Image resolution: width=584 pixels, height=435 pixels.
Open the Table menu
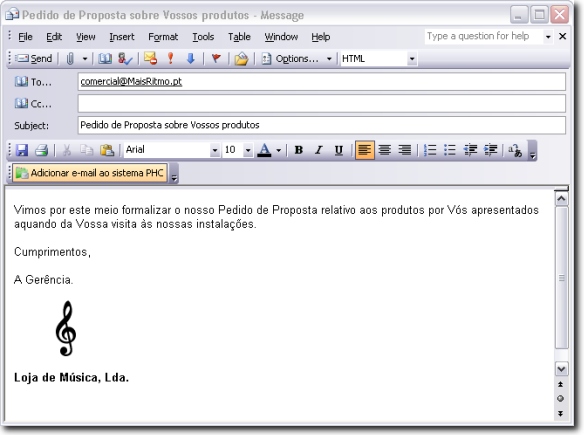point(239,37)
